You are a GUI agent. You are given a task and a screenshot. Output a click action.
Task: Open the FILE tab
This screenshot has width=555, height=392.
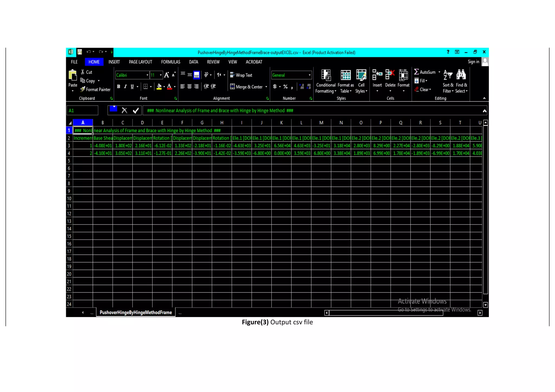(x=74, y=62)
